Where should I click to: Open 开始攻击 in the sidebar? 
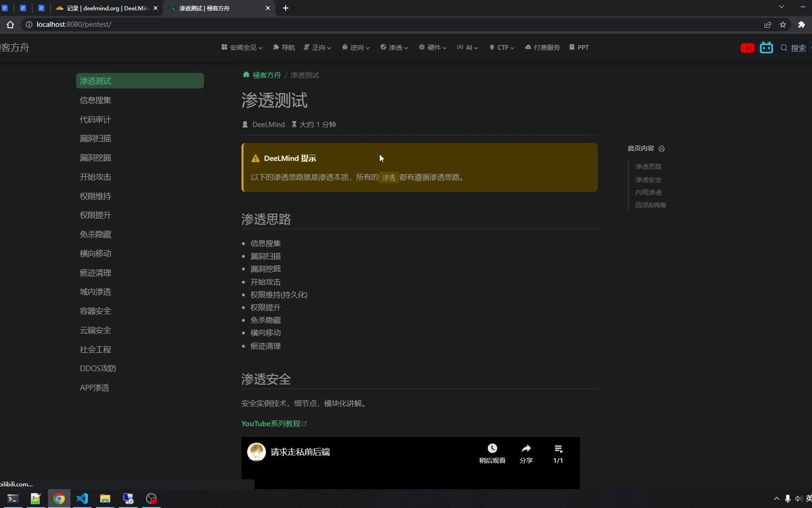point(140,177)
